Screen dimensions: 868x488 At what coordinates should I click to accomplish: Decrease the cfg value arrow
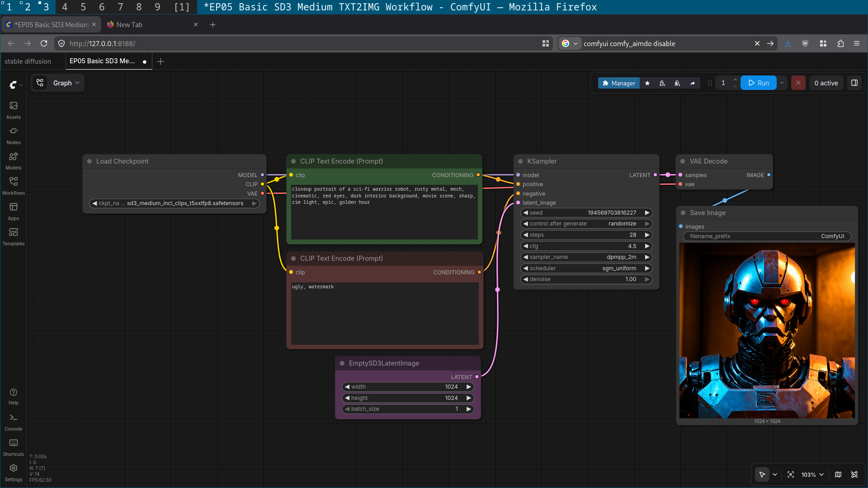(x=526, y=246)
